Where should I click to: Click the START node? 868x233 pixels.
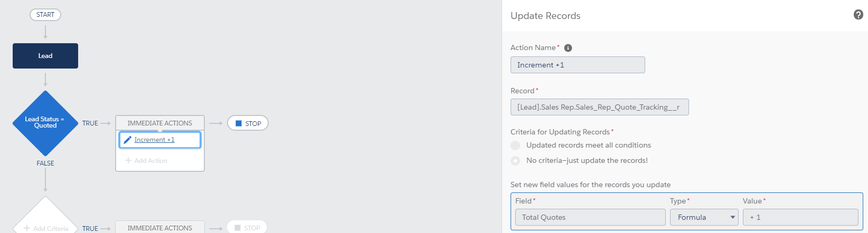click(45, 15)
